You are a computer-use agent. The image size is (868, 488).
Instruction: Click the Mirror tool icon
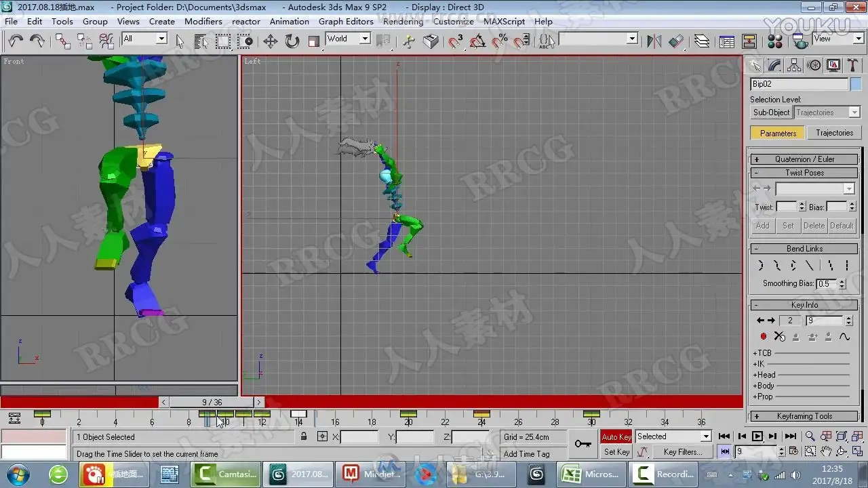[654, 41]
